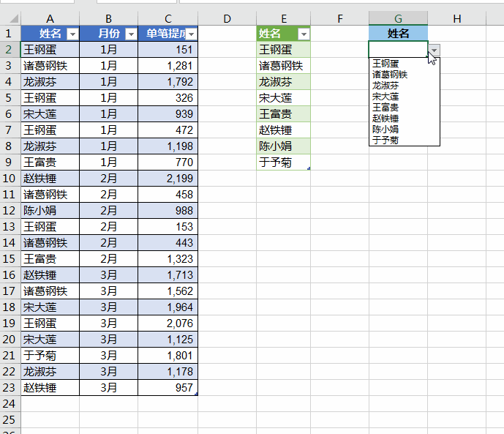Choose 宋大莲 from the G2 dropdown list
The width and height of the screenshot is (504, 434).
(x=404, y=97)
